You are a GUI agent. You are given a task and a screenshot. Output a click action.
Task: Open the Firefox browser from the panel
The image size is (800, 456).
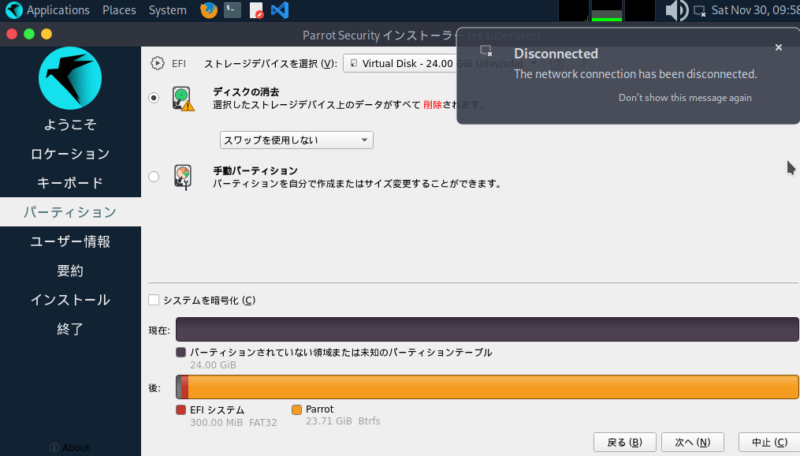208,11
